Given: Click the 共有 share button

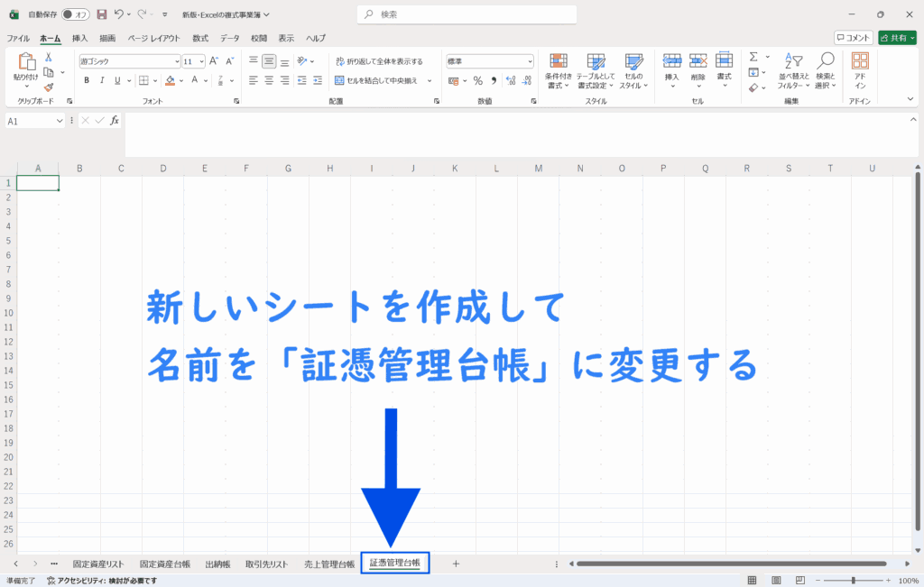Looking at the screenshot, I should tap(897, 38).
